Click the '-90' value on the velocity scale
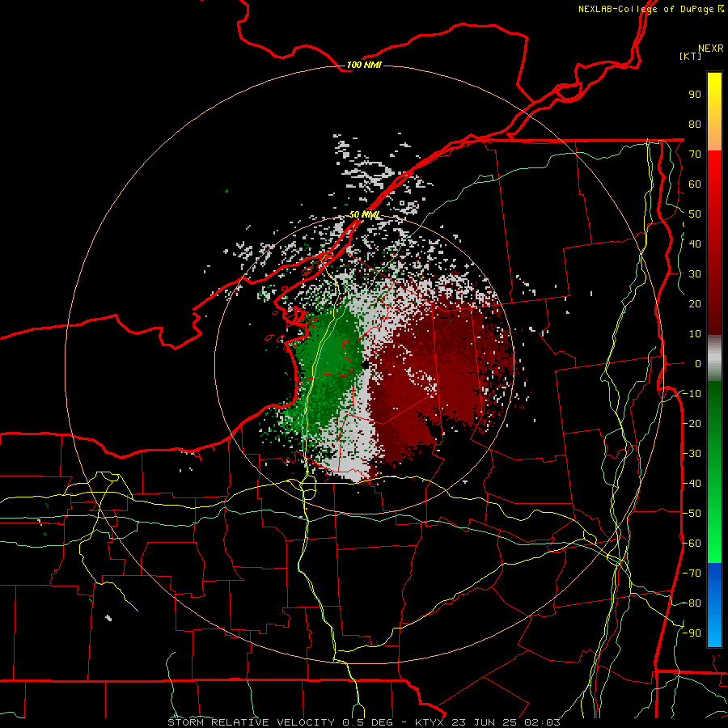Screen dimensions: 728x728 pos(692,633)
